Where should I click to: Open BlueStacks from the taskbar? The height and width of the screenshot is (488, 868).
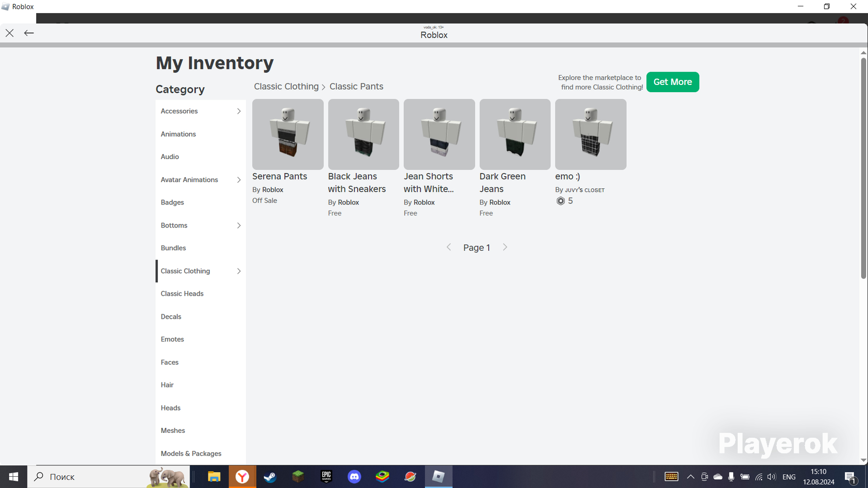click(382, 477)
